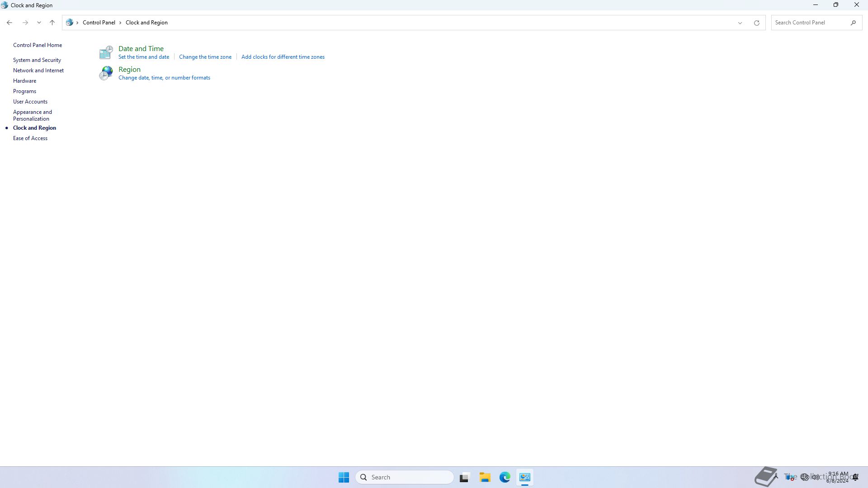
Task: Open File Explorer from the taskbar
Action: point(485,477)
